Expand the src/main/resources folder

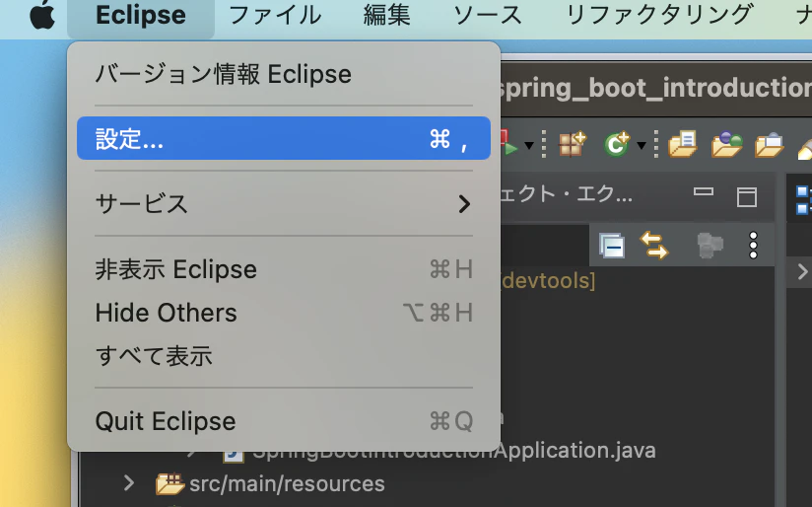(129, 483)
